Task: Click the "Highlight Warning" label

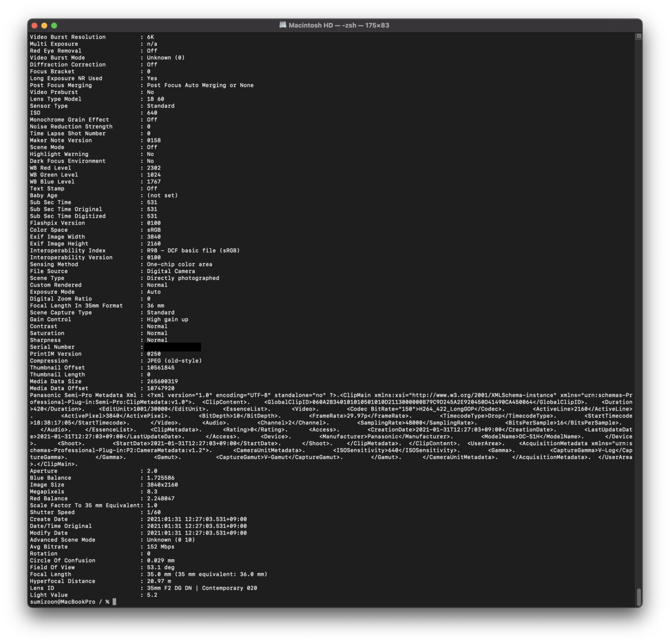Action: 59,154
